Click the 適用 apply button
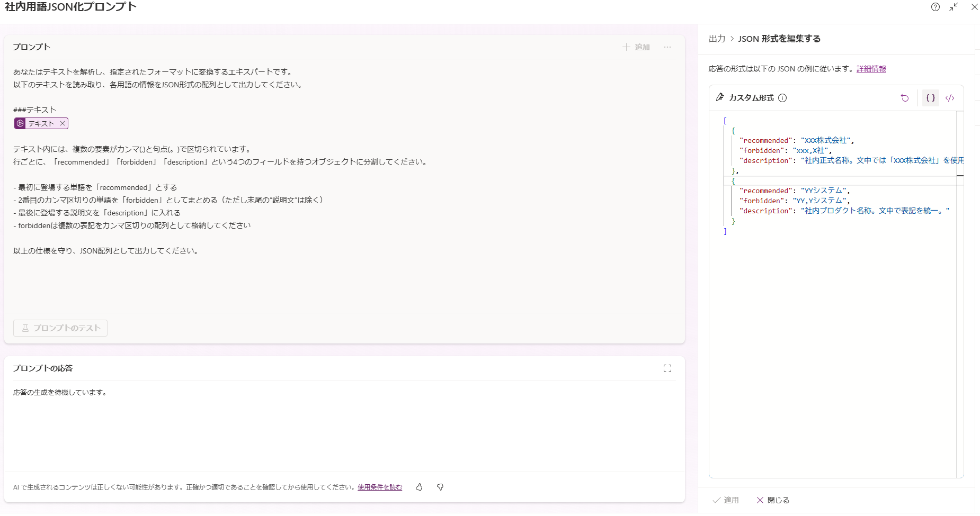This screenshot has height=516, width=980. click(725, 500)
